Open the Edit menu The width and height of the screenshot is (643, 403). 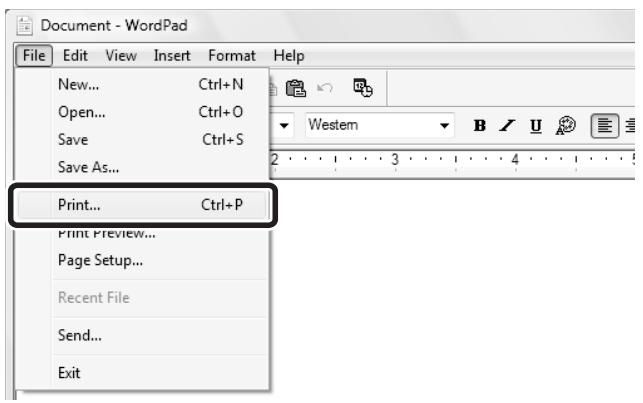(x=75, y=55)
